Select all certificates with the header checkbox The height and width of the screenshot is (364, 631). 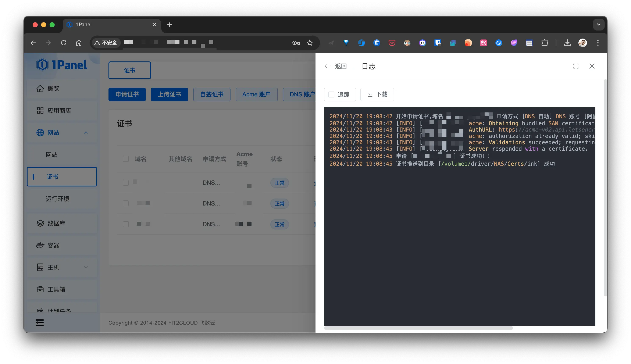(126, 159)
